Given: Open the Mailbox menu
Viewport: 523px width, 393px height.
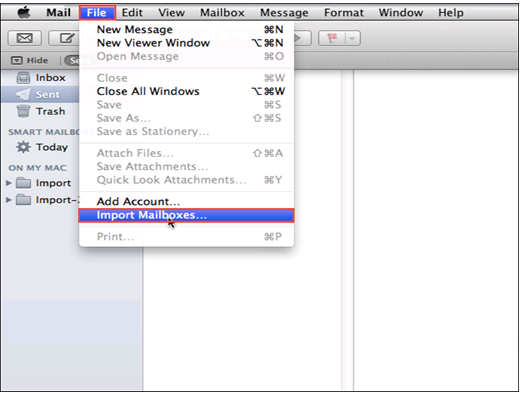Looking at the screenshot, I should 222,13.
